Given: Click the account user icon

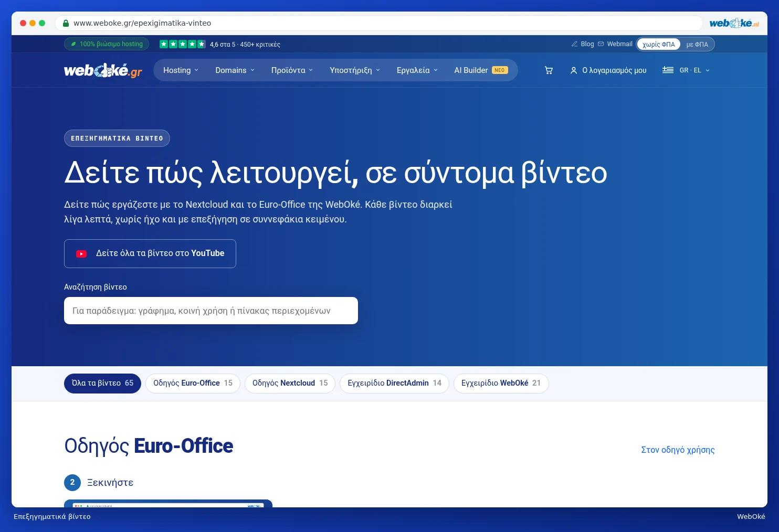Looking at the screenshot, I should pos(574,70).
